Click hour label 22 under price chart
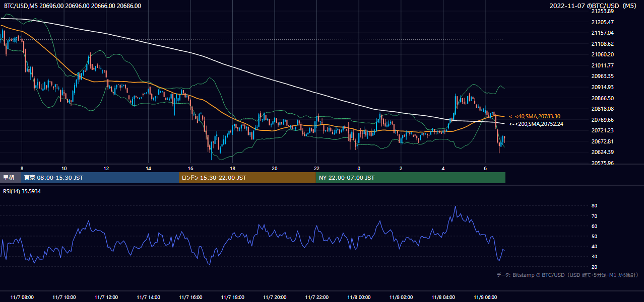 click(x=316, y=168)
